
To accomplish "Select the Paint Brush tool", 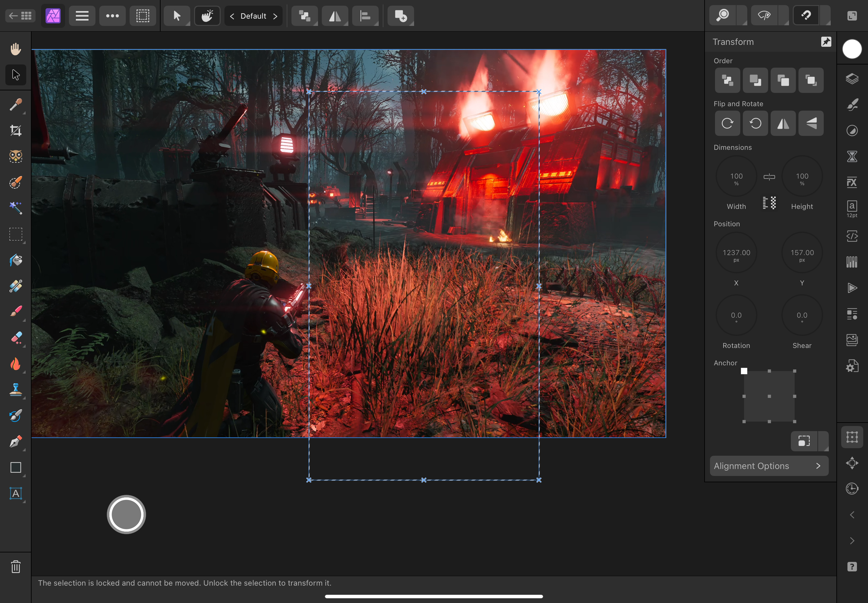I will click(x=15, y=312).
